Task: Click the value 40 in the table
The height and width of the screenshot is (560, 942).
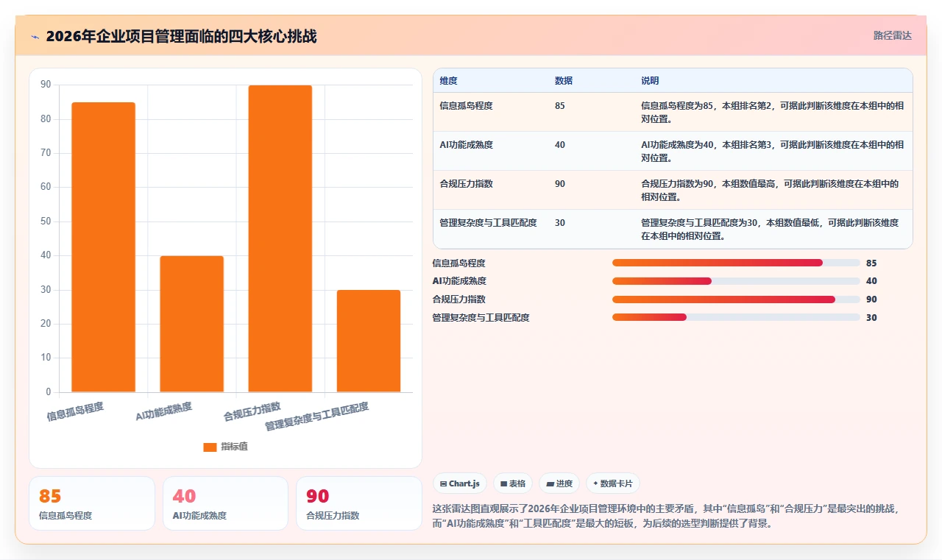Action: (560, 145)
